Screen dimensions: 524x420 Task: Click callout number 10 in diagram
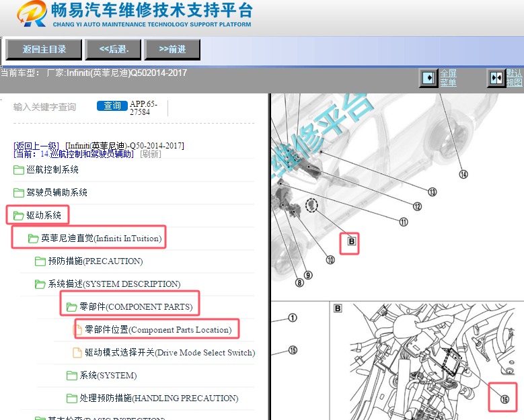click(x=330, y=260)
